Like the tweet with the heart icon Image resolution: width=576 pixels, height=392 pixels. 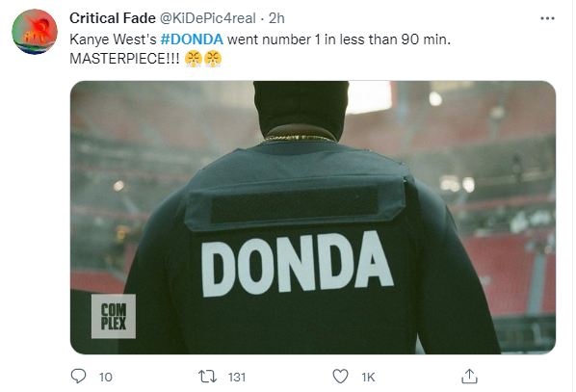click(340, 377)
